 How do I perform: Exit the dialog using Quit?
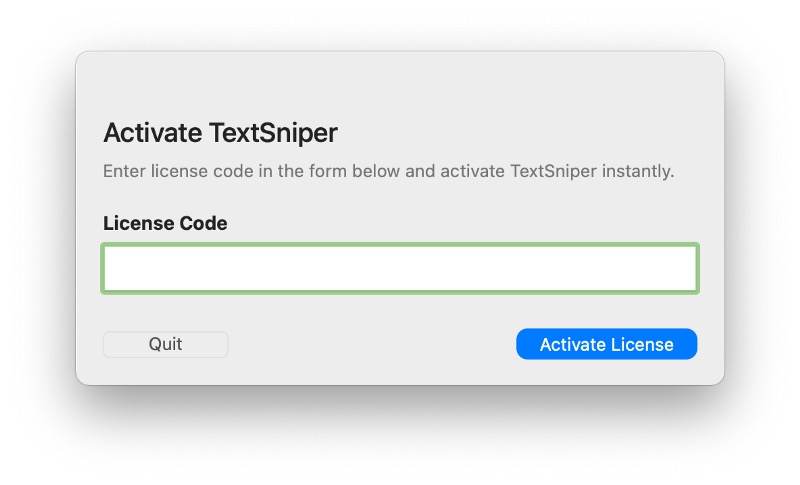[x=165, y=344]
